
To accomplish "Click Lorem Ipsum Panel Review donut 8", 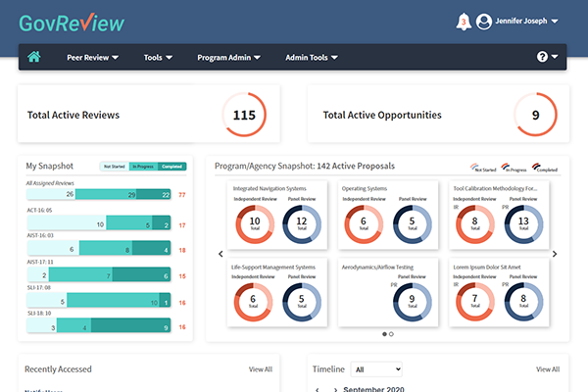I will 523,302.
